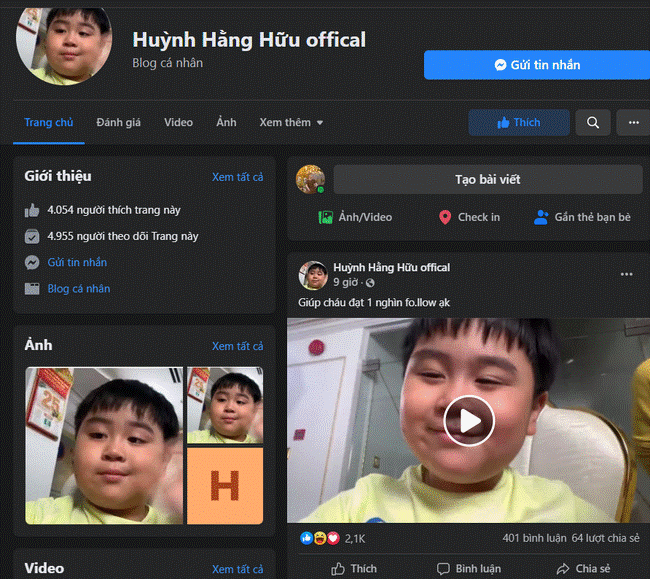Click the post author avatar
Viewport: 650px width, 579px height.
point(313,275)
